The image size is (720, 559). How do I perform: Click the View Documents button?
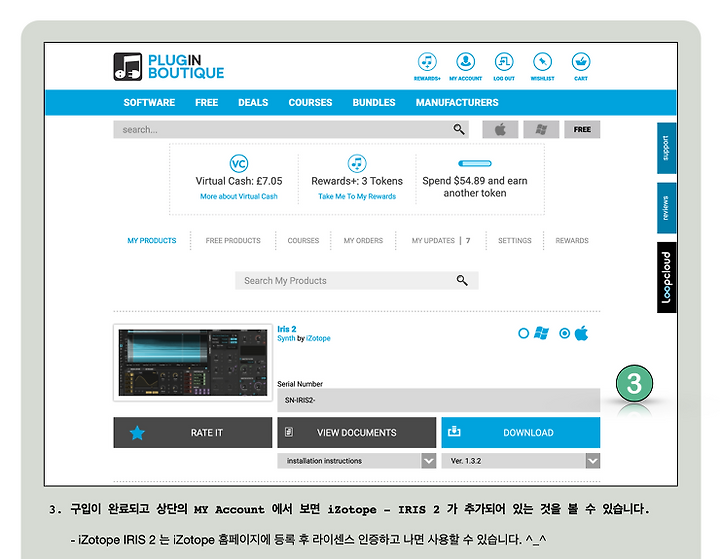[x=357, y=432]
